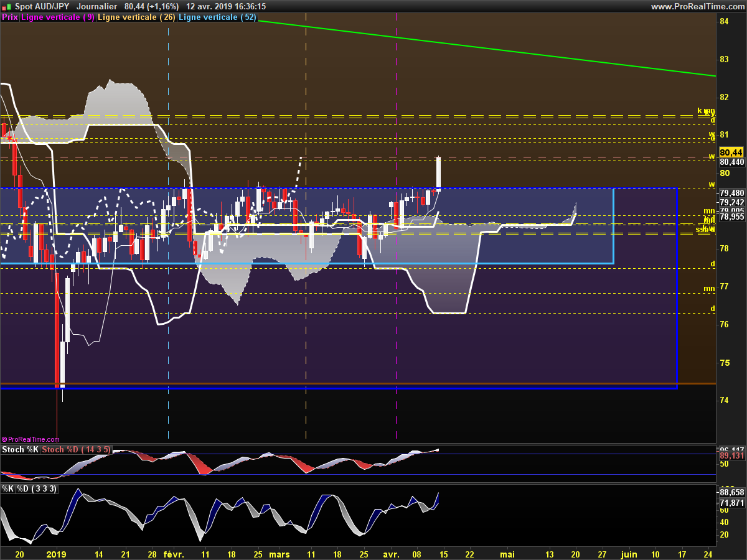Click the 84 level on price axis
Image resolution: width=747 pixels, height=560 pixels.
(x=724, y=21)
